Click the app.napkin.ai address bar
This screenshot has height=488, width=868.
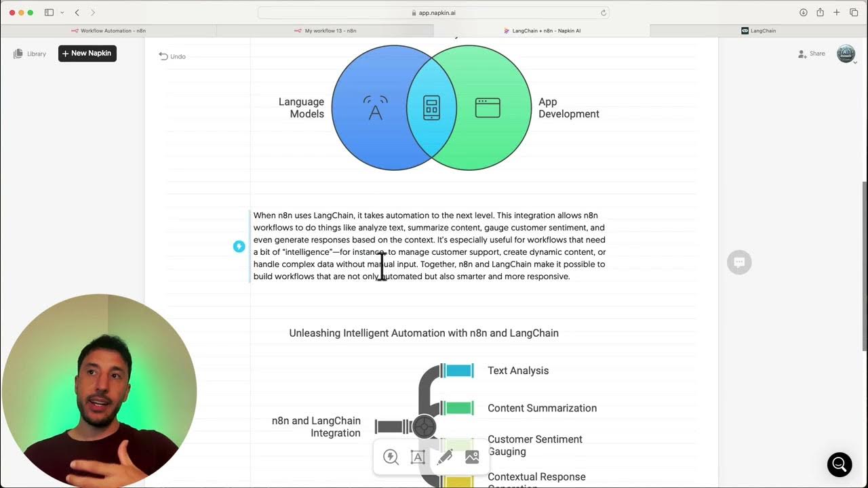(433, 12)
